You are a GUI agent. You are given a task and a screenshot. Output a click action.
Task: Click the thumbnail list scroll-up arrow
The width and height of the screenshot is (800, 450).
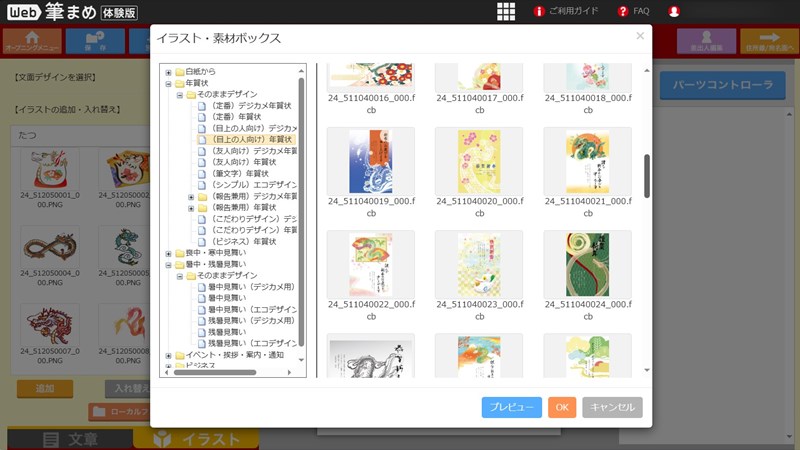click(x=647, y=70)
